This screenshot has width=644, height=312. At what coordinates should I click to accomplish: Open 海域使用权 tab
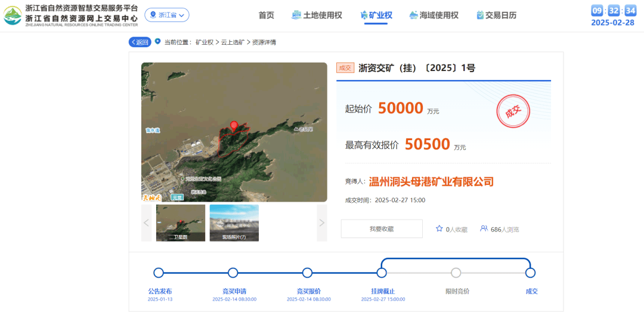click(x=434, y=16)
